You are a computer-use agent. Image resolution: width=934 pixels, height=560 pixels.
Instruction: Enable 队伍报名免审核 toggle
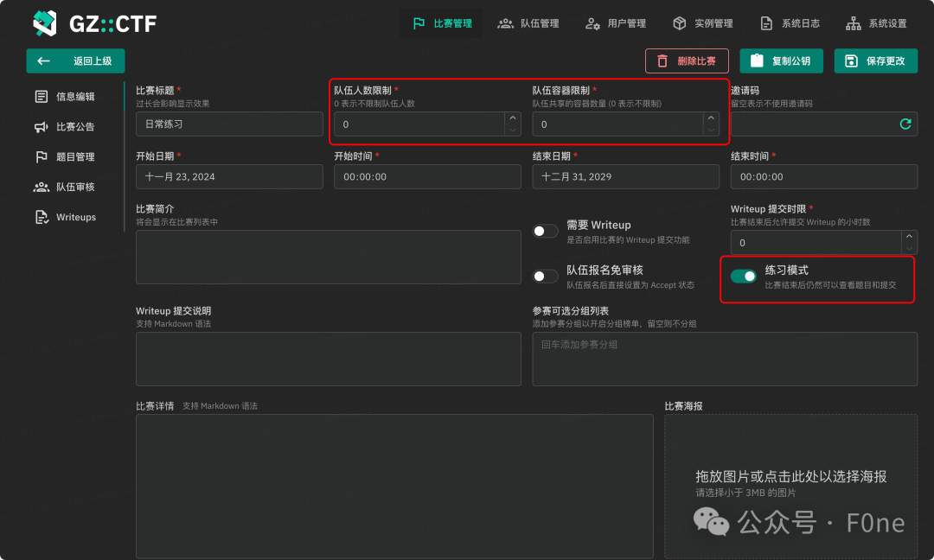pos(545,276)
